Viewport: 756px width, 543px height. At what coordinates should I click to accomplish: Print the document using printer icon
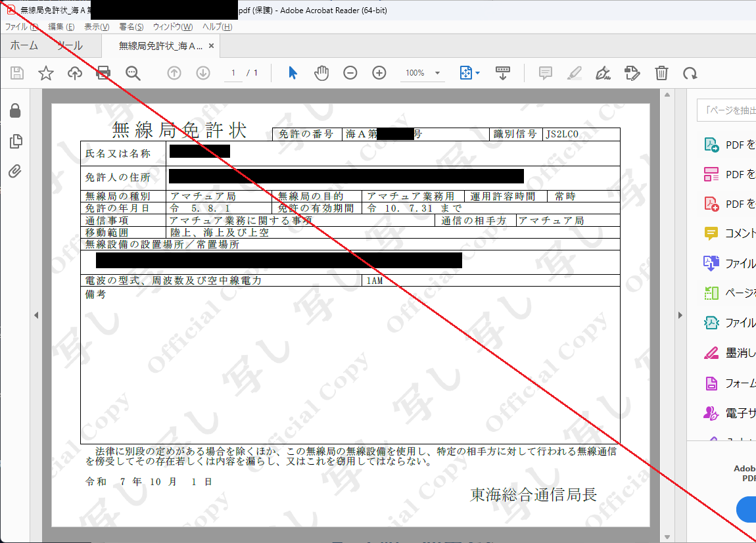click(103, 73)
